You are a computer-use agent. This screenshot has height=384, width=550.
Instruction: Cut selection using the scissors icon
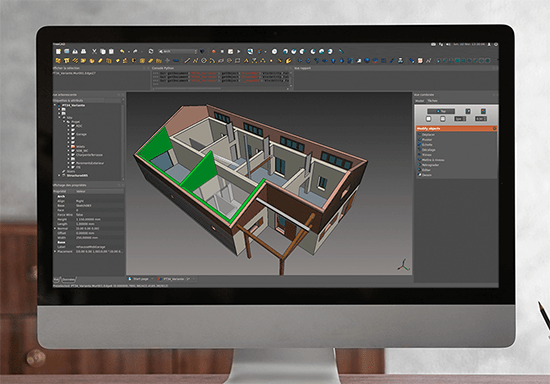point(94,52)
